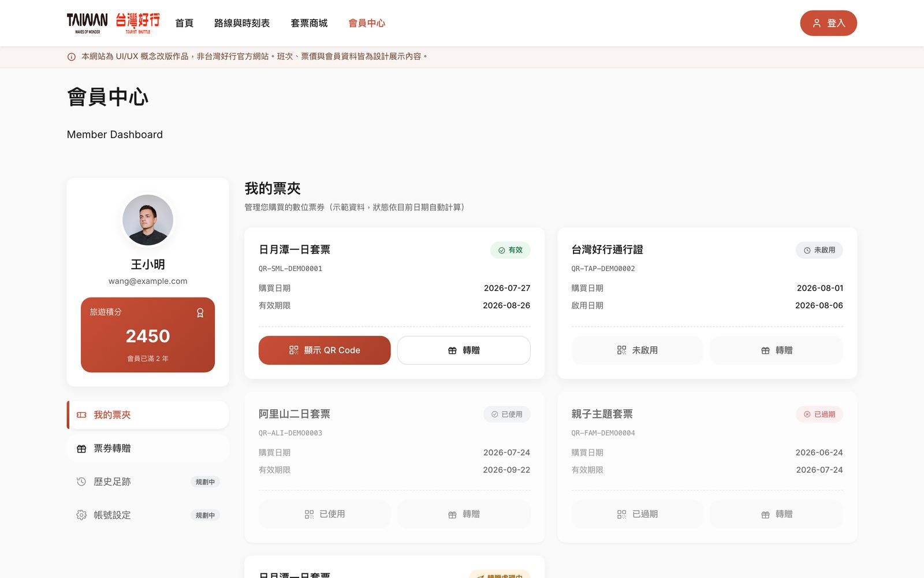Viewport: 924px width, 578px height.
Task: Click 轉贈 on 親子主題套票 card
Action: click(777, 514)
